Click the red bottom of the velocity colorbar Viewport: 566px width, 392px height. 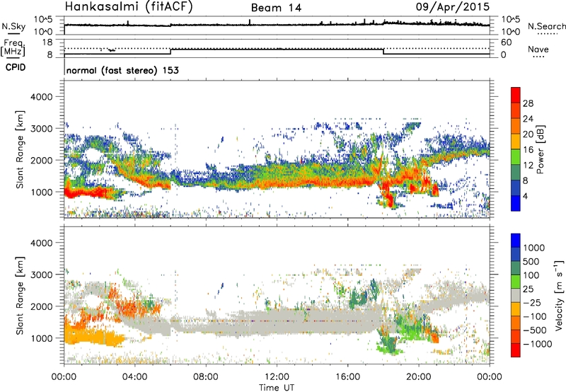point(516,350)
